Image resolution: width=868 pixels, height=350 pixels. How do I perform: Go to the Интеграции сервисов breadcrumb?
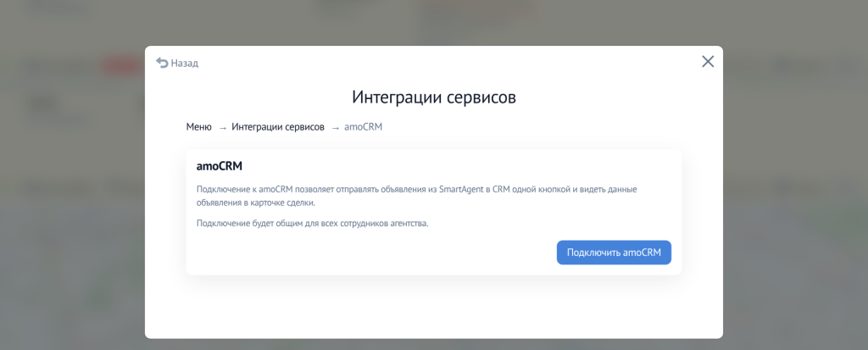[278, 127]
